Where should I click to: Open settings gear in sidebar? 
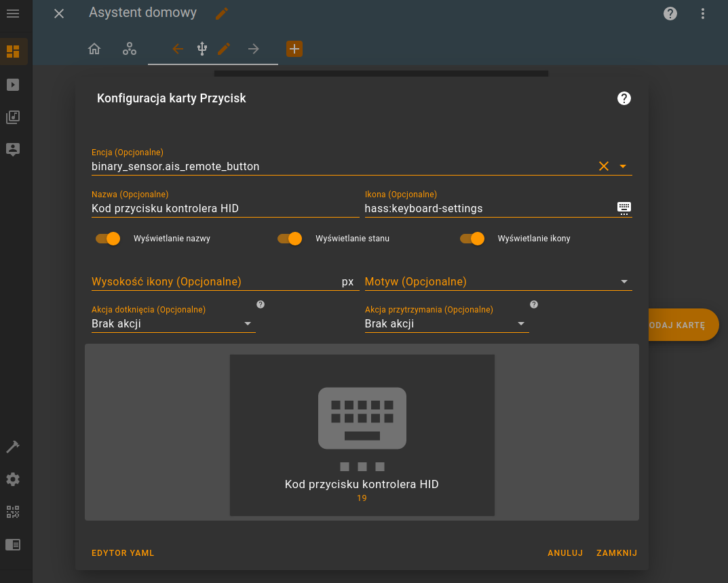point(13,479)
